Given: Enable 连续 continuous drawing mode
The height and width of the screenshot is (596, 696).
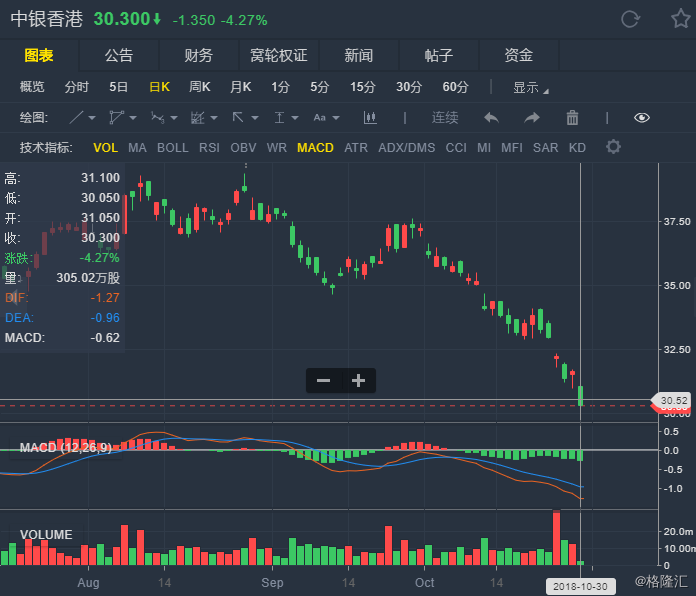Looking at the screenshot, I should click(445, 118).
